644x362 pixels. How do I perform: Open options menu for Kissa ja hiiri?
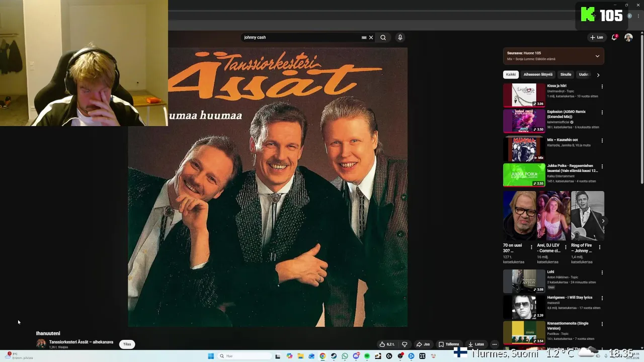(602, 86)
